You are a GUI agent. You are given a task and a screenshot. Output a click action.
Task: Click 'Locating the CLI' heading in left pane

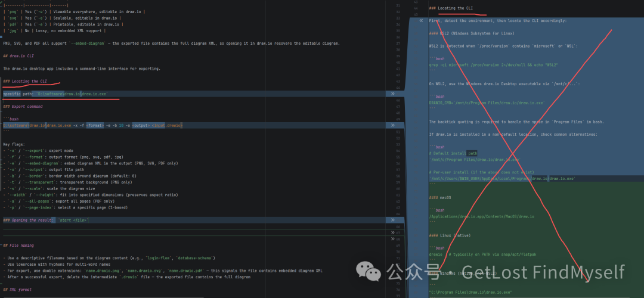(25, 81)
